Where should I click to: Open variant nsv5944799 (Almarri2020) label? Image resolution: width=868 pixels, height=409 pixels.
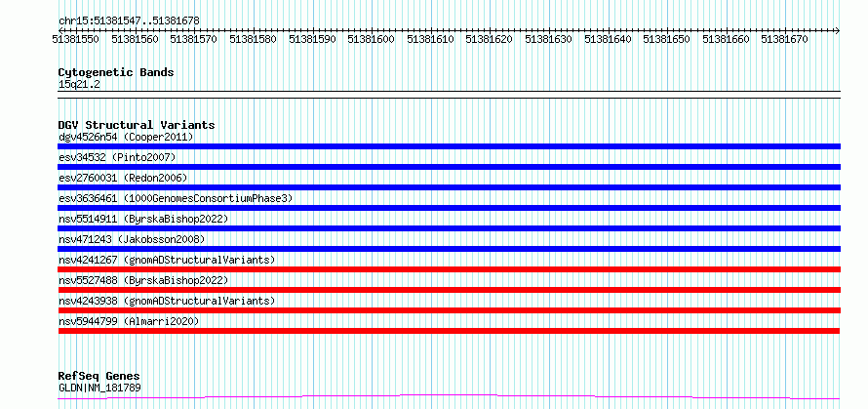pyautogui.click(x=129, y=321)
